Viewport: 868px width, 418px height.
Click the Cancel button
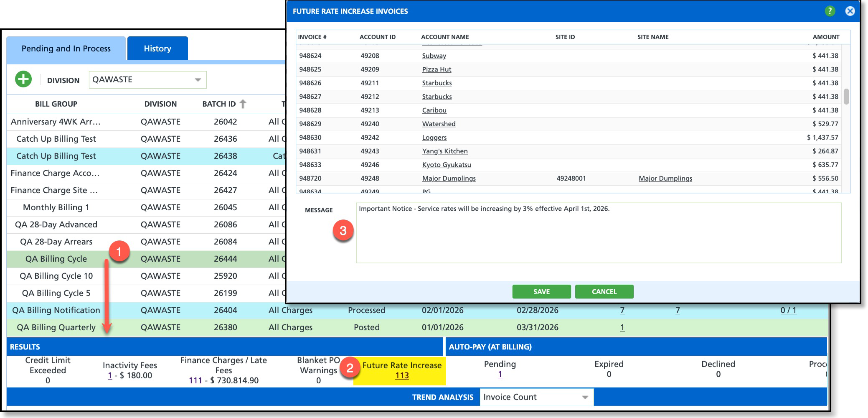click(x=604, y=292)
